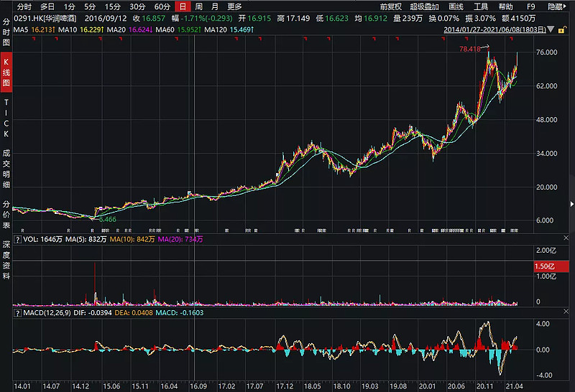Select the 分时图 sidebar tab
This screenshot has width=575, height=392.
6,29
